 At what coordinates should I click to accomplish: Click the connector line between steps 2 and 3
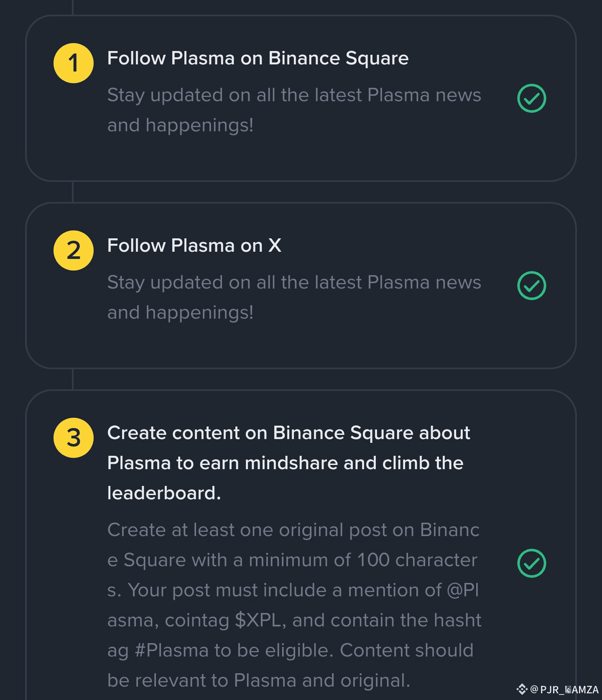[x=73, y=379]
